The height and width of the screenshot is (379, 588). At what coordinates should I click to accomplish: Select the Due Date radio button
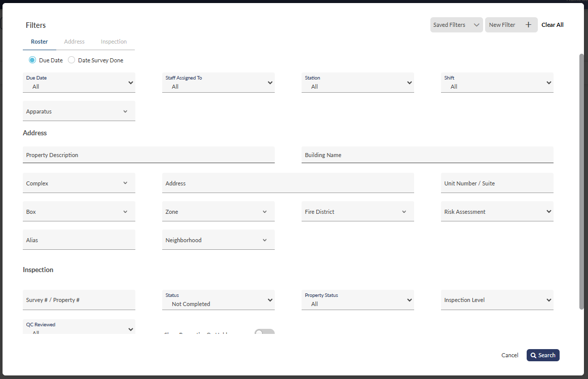(32, 60)
